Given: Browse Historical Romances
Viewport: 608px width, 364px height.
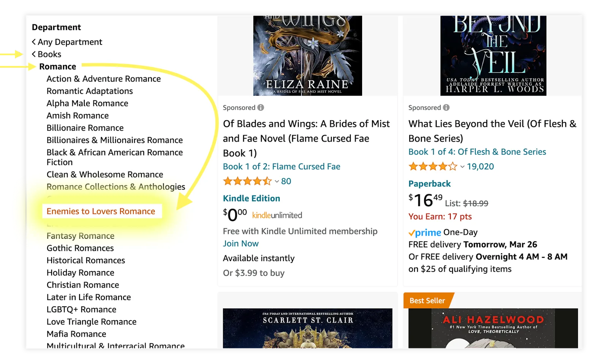Looking at the screenshot, I should [x=86, y=260].
